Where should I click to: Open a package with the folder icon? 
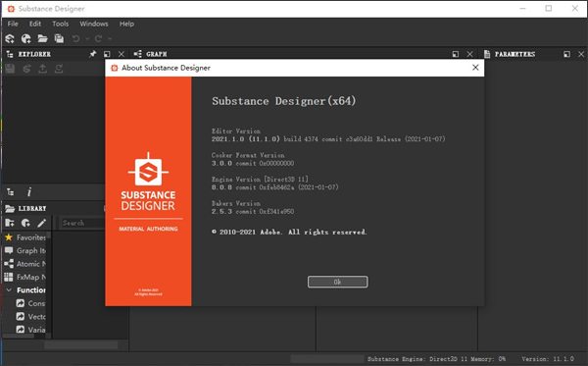pyautogui.click(x=42, y=38)
